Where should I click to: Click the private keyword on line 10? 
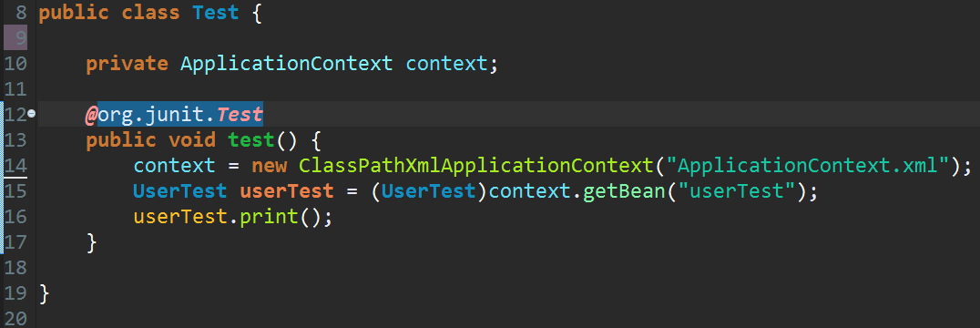pos(127,63)
